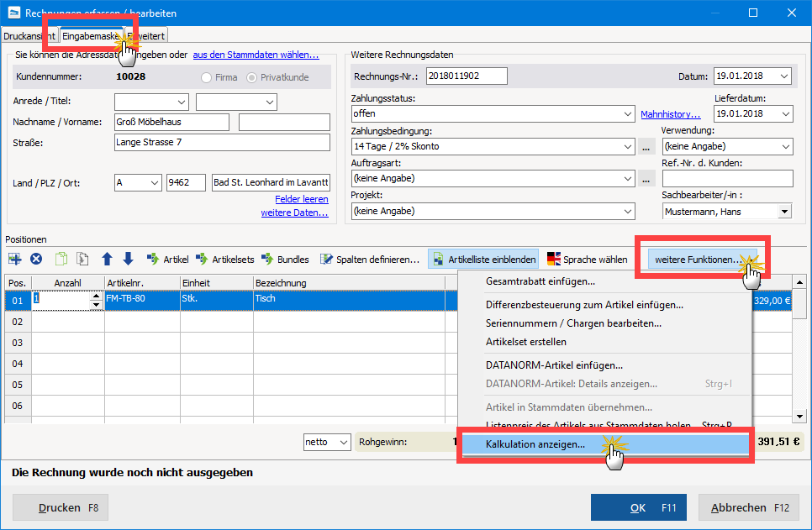
Task: Select the Firma radio button
Action: coord(206,77)
